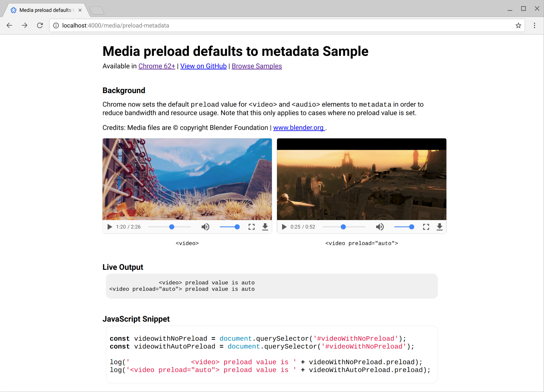Click the "JavaScript Snippet" heading
This screenshot has height=392, width=544.
pyautogui.click(x=136, y=319)
